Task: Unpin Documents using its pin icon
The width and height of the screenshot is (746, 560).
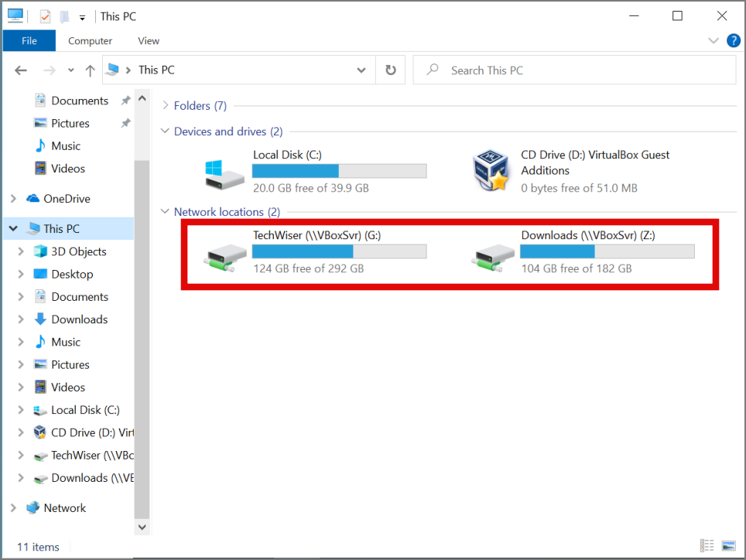Action: (125, 101)
